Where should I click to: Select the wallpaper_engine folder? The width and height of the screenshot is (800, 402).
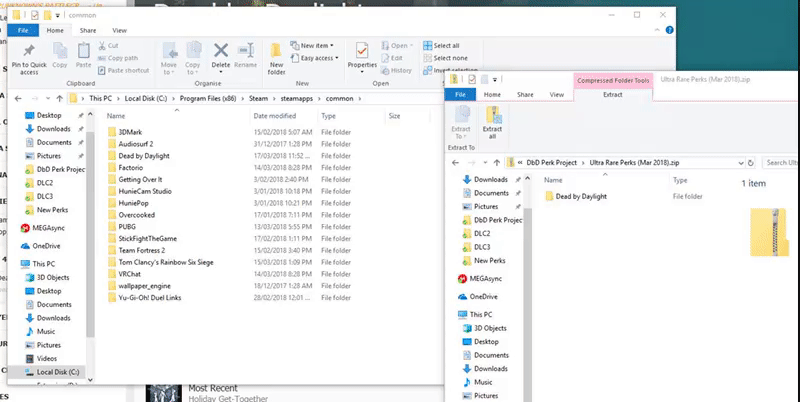tap(144, 286)
